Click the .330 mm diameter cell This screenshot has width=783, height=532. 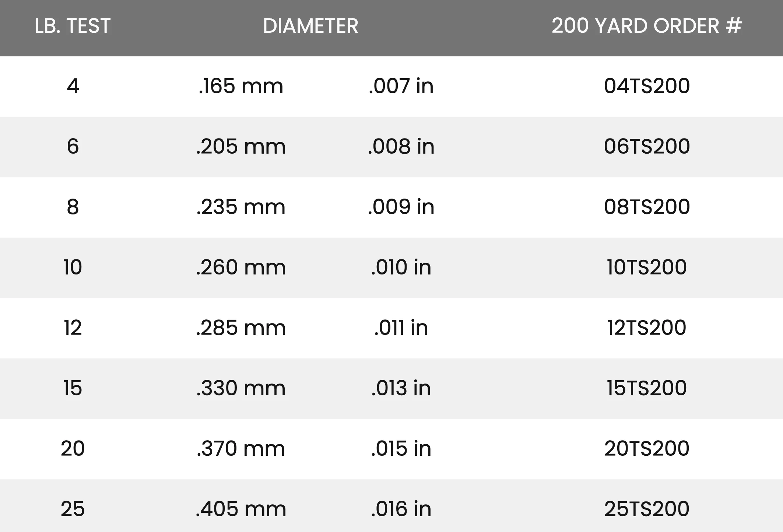241,388
